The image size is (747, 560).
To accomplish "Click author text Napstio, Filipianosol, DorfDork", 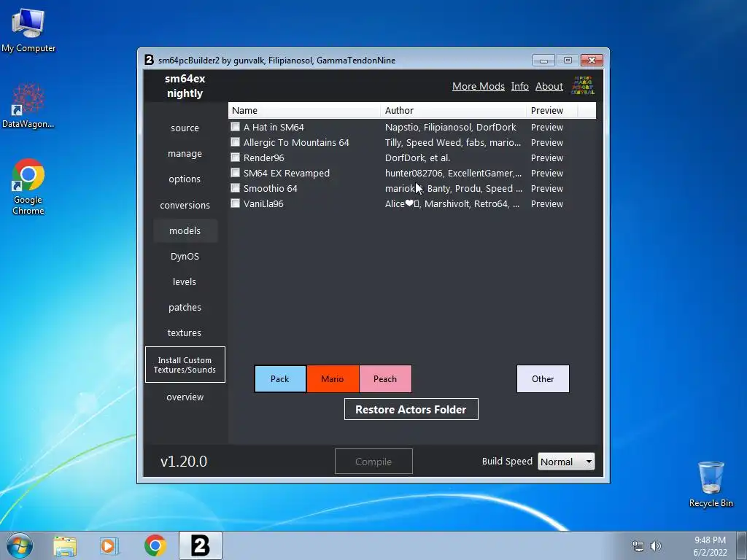I will (x=450, y=127).
